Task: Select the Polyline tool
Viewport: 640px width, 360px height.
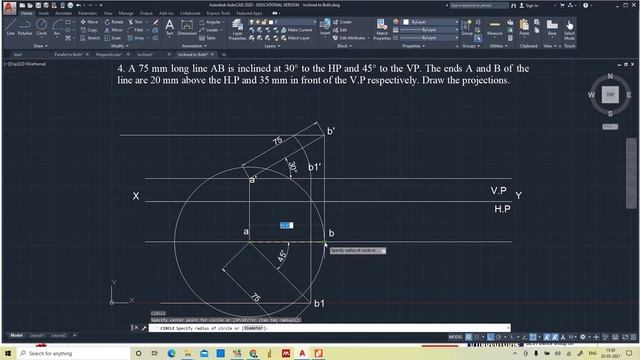Action: tap(25, 27)
